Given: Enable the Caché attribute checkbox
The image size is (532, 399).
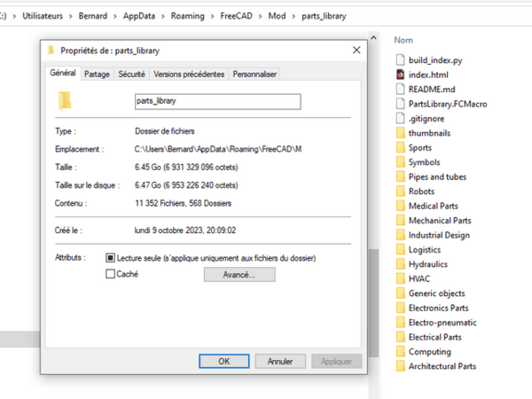Looking at the screenshot, I should click(110, 275).
